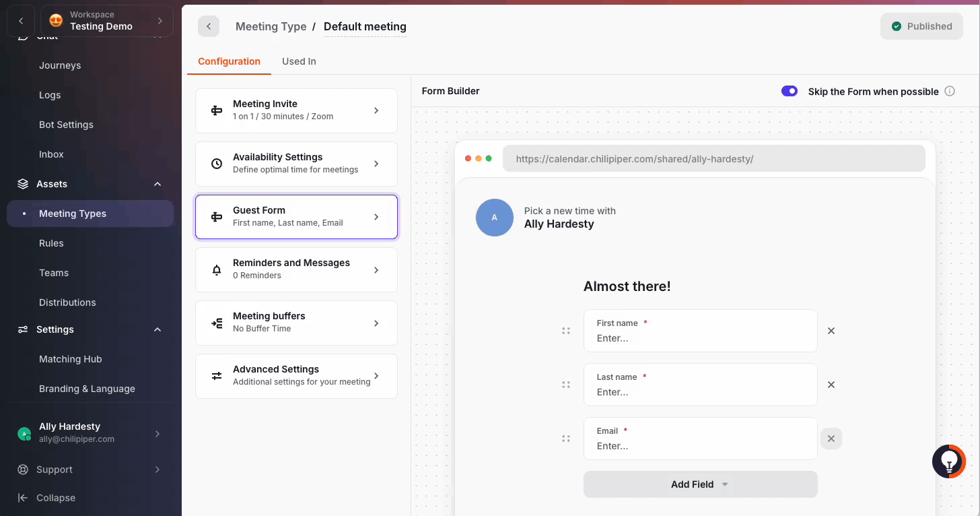Click the ally@chilipiper.com email text
The width and height of the screenshot is (980, 516).
77,439
